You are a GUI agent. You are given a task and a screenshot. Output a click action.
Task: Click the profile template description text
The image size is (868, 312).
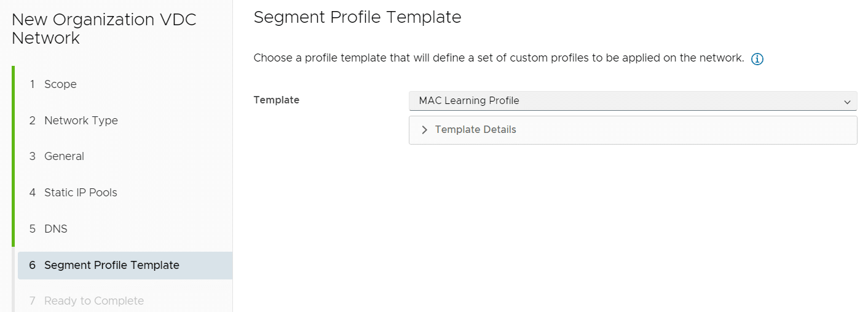(499, 58)
